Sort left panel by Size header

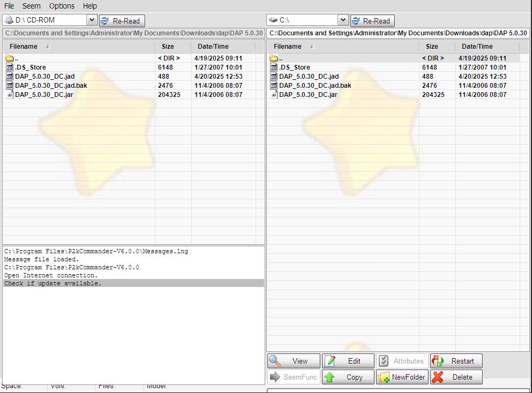pos(173,47)
